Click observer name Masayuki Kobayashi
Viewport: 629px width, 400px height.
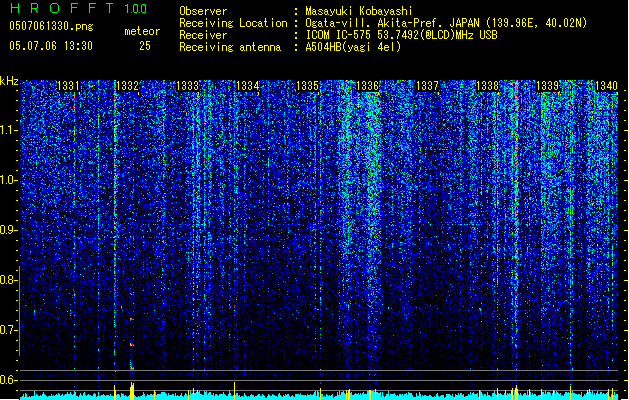pos(359,11)
